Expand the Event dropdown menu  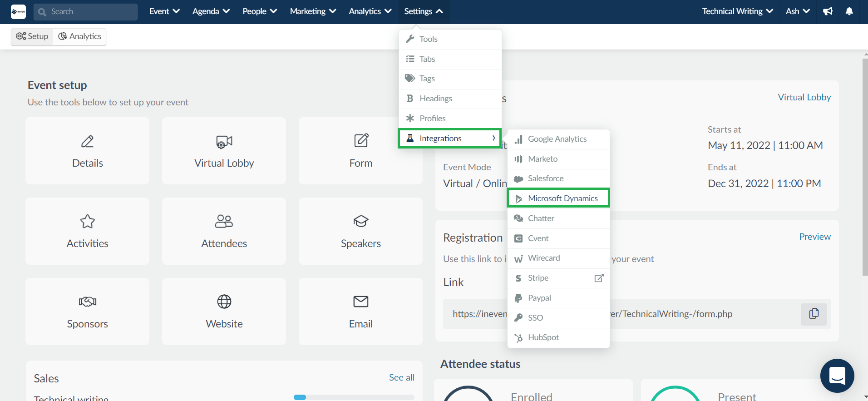click(x=164, y=11)
